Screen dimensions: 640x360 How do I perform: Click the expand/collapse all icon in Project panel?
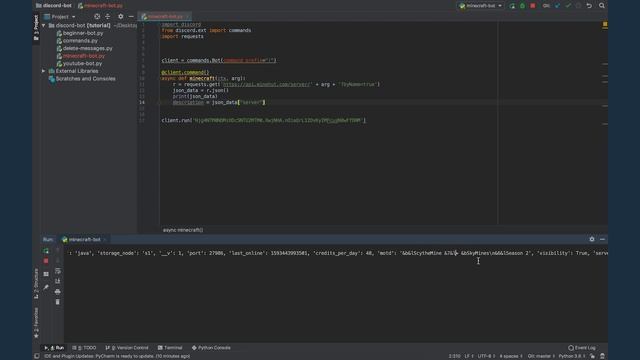tap(108, 17)
